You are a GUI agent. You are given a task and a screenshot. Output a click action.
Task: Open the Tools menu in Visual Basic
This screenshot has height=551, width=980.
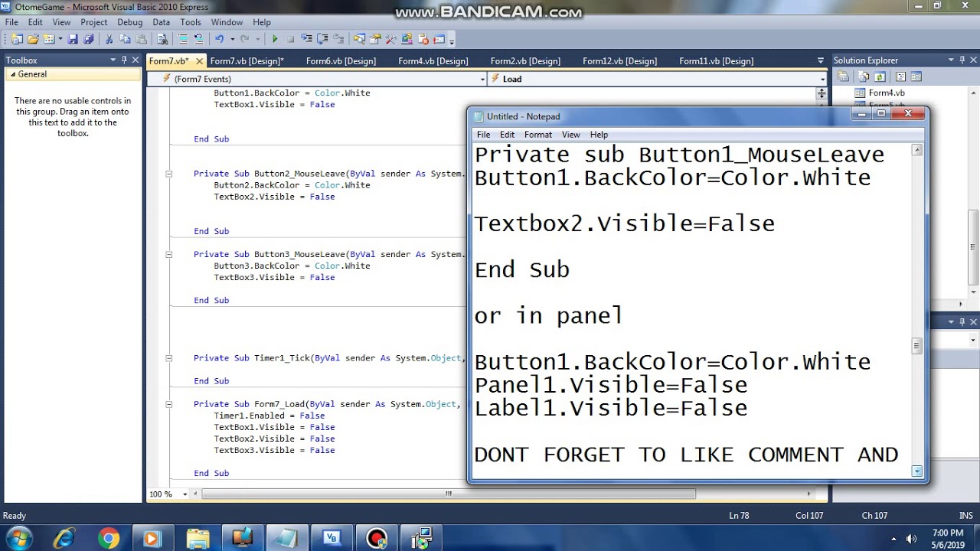pyautogui.click(x=191, y=22)
